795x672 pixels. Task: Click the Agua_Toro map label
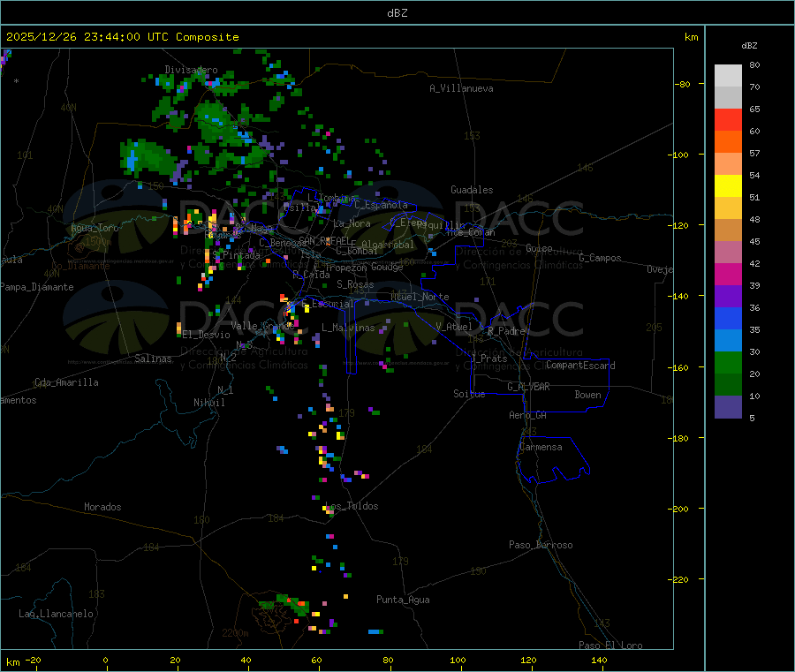pos(95,228)
